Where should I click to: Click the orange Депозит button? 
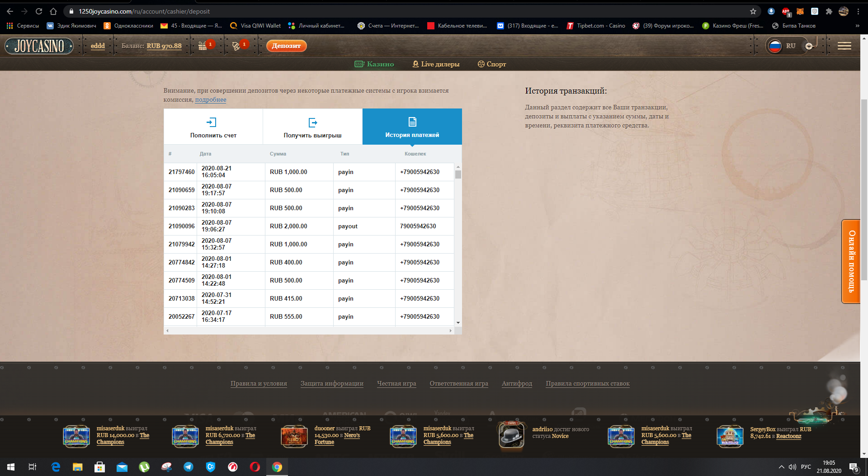(287, 46)
